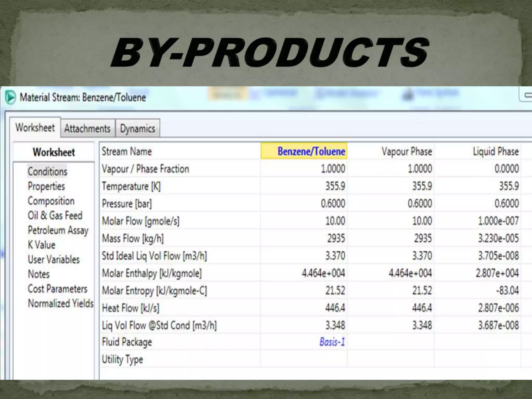Open the Basis-1 fluid package link
The image size is (532, 399).
tap(332, 342)
